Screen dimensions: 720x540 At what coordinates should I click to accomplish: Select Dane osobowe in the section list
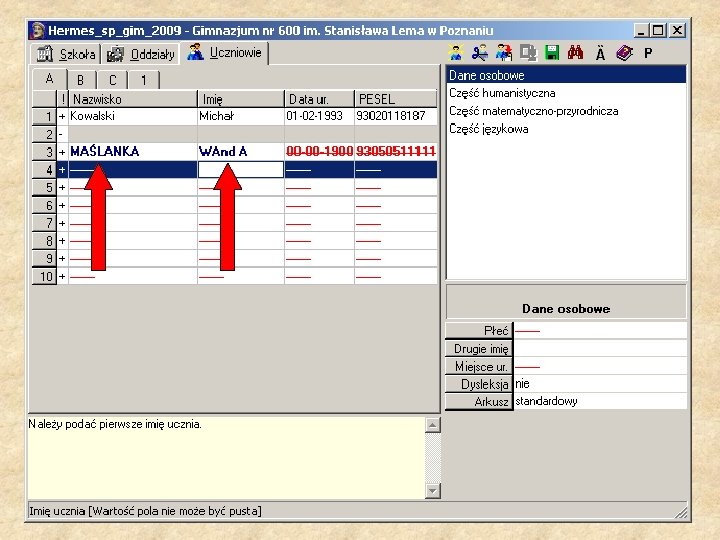click(x=566, y=75)
